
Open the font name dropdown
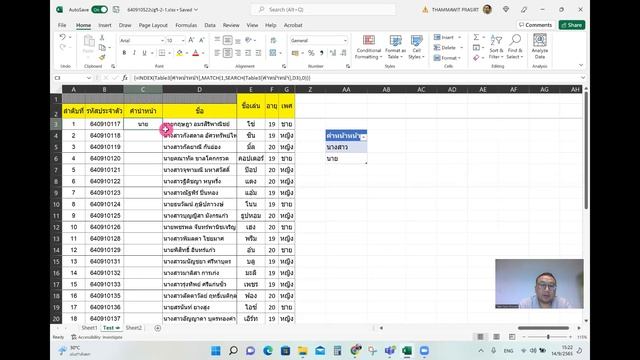(162, 40)
